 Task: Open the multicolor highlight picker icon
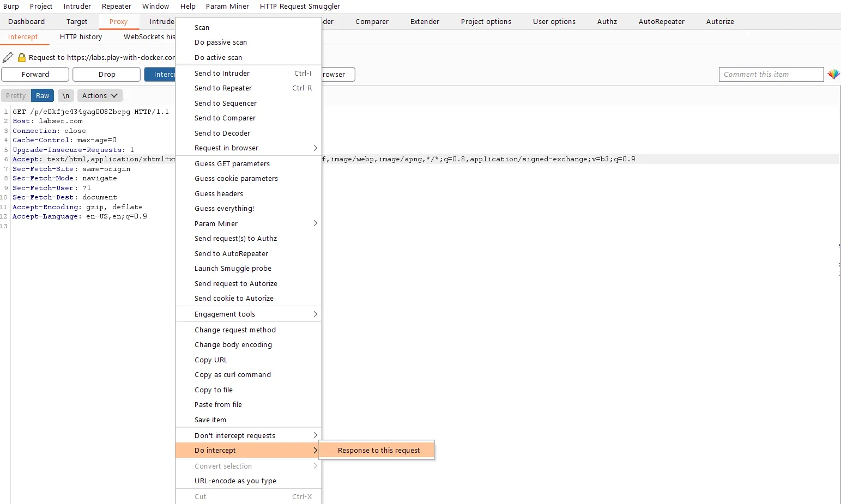click(x=833, y=74)
